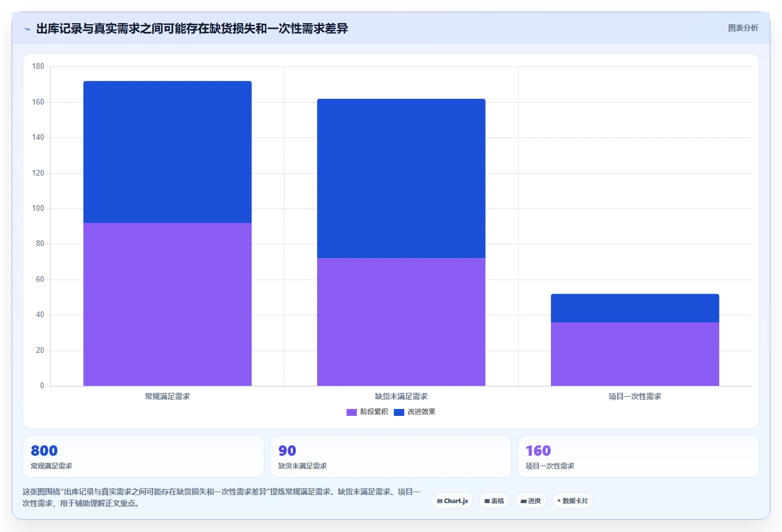This screenshot has width=782, height=532.
Task: Click the description paragraph starting 这张图围绕
Action: point(222,497)
